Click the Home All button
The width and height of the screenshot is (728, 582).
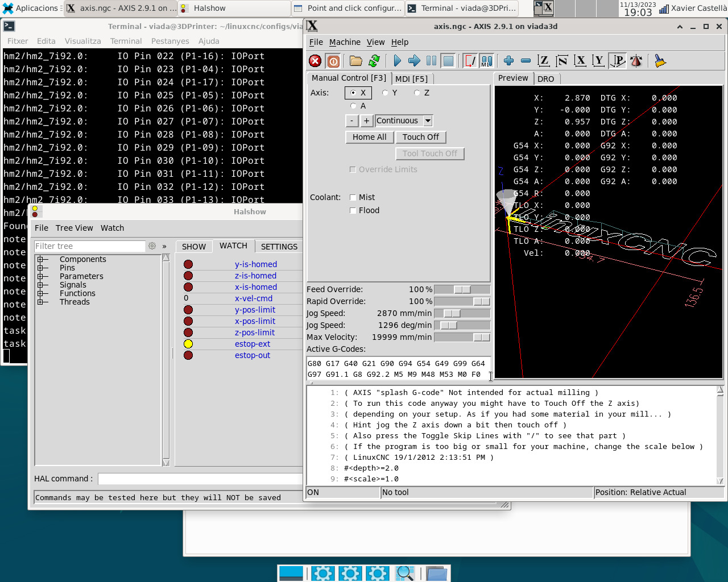point(369,137)
